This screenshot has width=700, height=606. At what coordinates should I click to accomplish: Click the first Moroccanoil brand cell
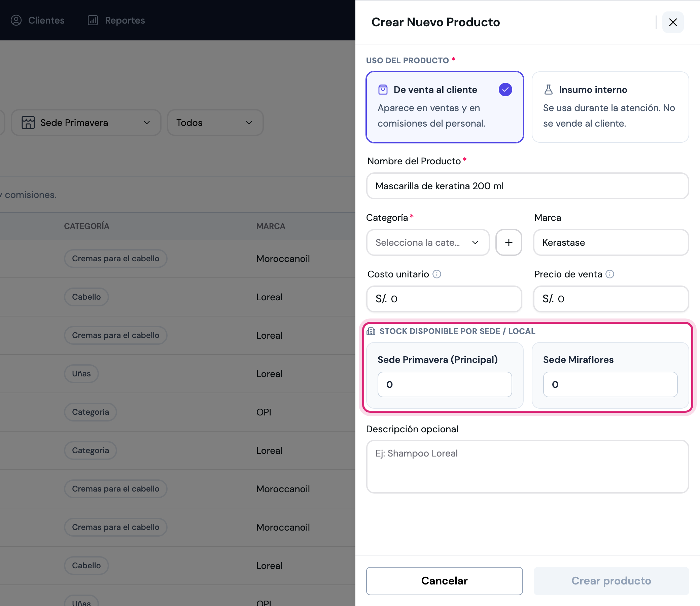[283, 259]
